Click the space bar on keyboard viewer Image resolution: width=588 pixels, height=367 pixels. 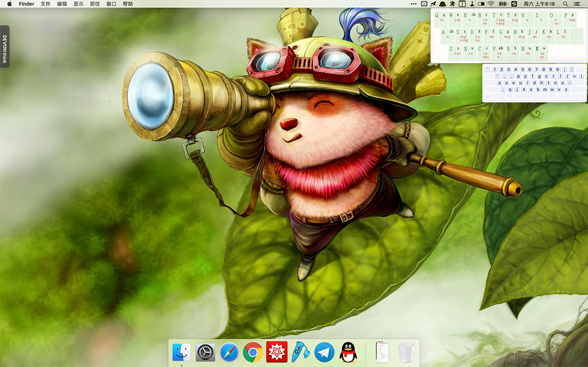point(531,97)
